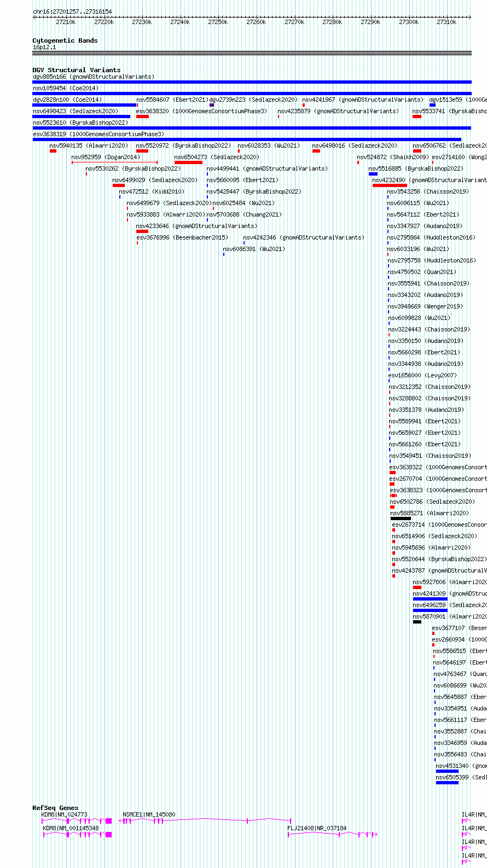Open variant nsv6086391 (Wu2021)
Screen dimensions: 487x868
(254, 249)
